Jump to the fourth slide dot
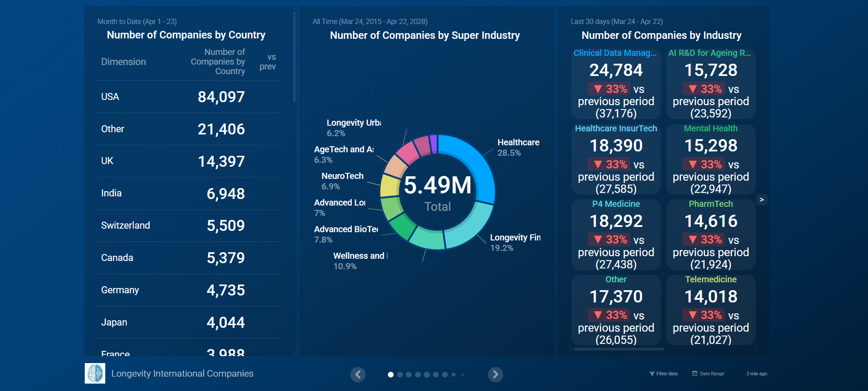The width and height of the screenshot is (868, 391). tap(418, 374)
